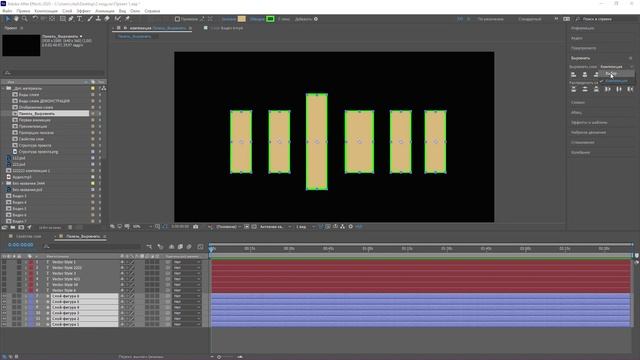Select the Eraser tool

(x=107, y=19)
